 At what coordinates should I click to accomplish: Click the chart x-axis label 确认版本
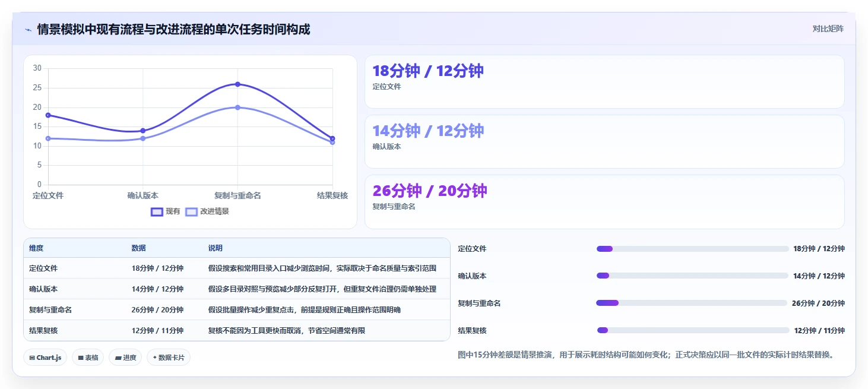(142, 195)
